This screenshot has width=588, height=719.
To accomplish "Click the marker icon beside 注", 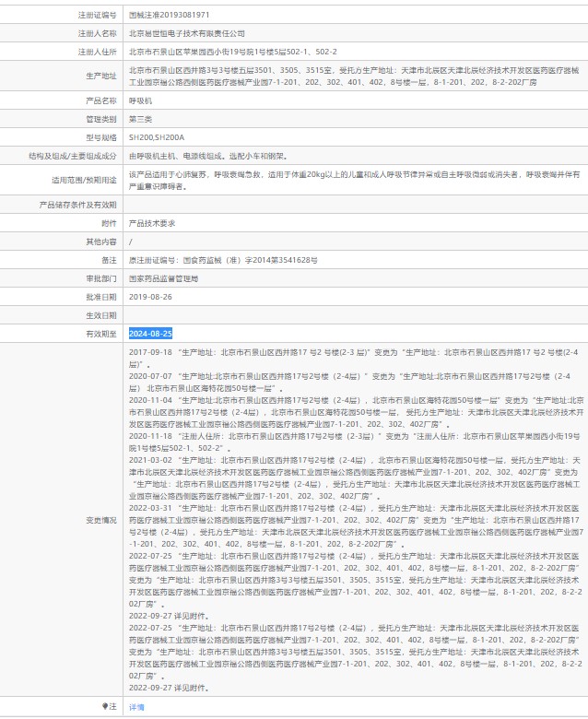I will [105, 707].
